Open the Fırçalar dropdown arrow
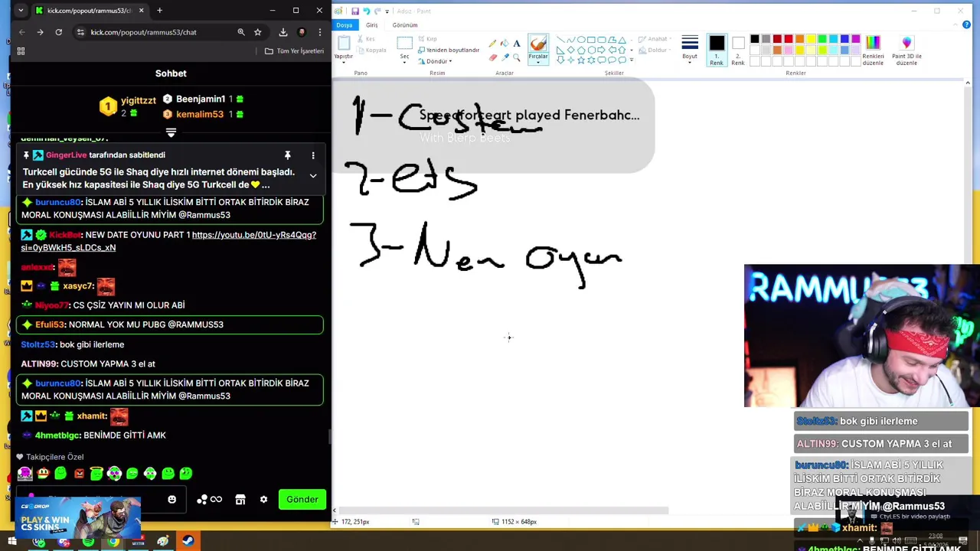The image size is (980, 551). click(538, 61)
